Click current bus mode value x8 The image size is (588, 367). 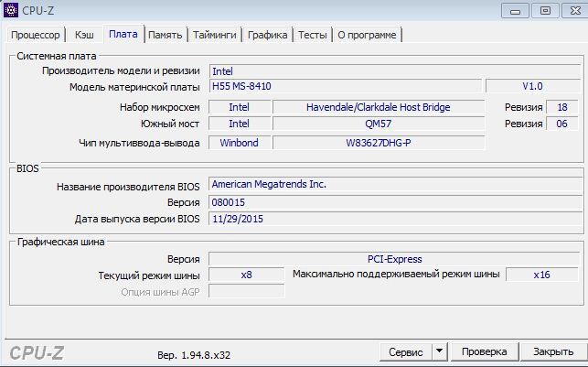click(x=246, y=275)
